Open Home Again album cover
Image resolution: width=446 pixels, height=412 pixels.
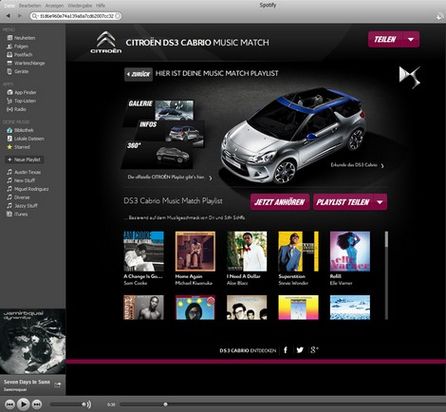click(195, 251)
